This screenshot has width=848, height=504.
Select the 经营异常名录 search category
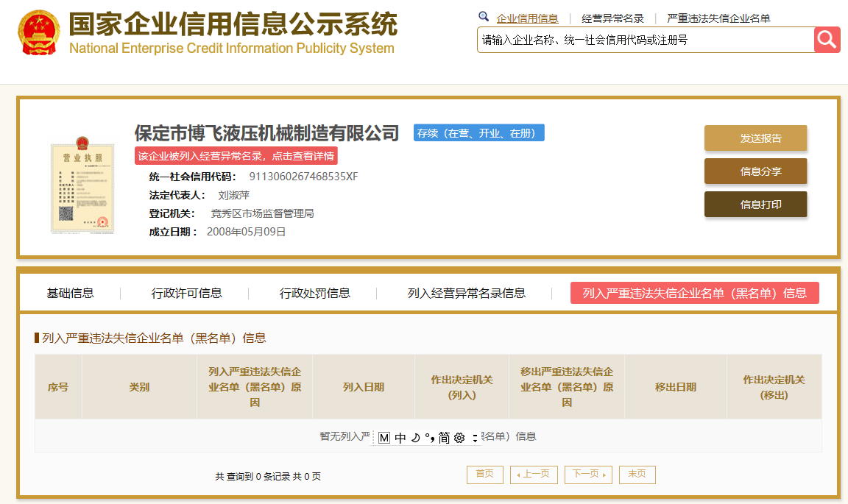point(612,18)
